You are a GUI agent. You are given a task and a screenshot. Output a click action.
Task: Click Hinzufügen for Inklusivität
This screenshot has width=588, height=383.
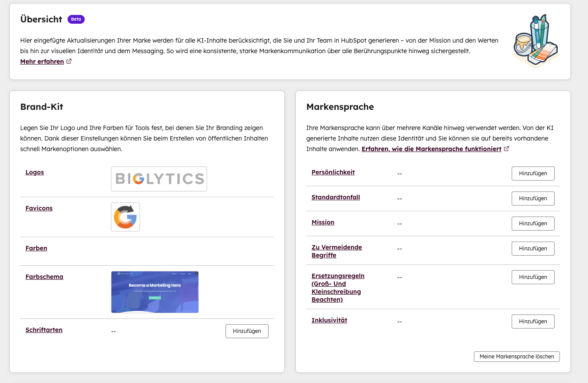pos(533,322)
